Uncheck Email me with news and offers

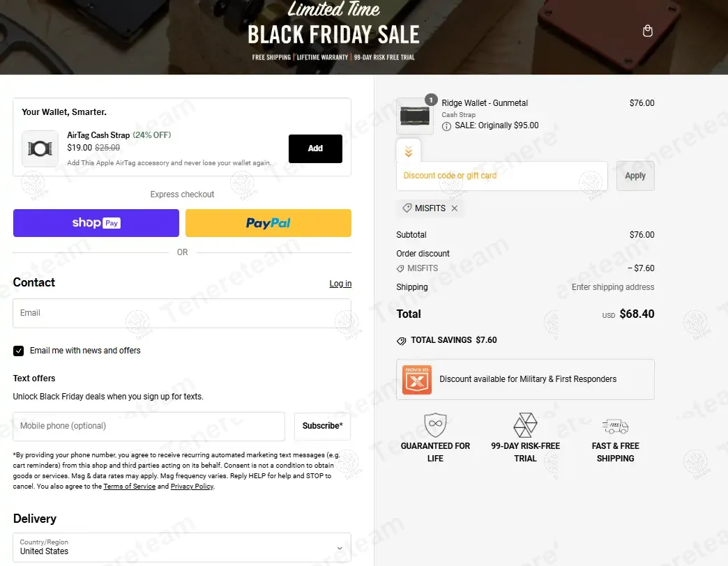tap(19, 351)
